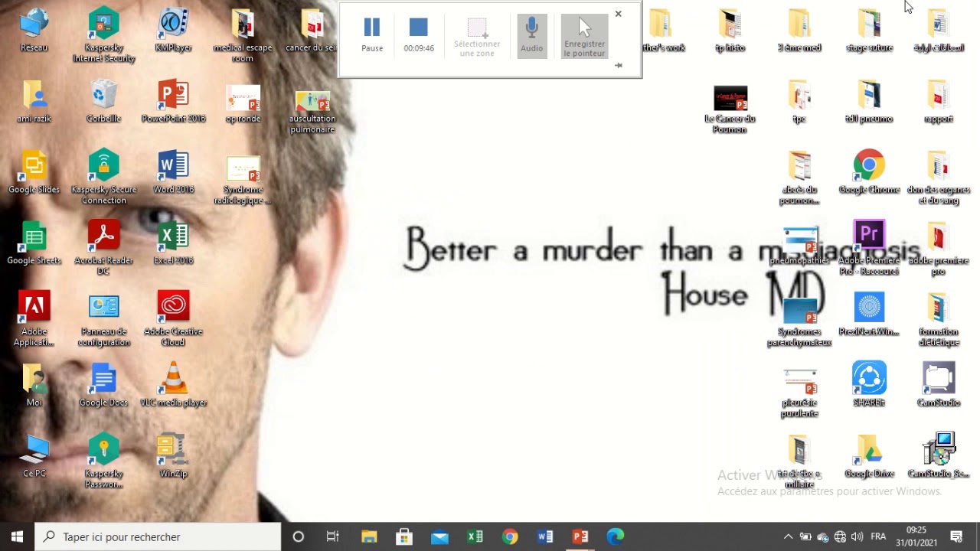This screenshot has width=980, height=551.
Task: Select auscultation pulmonaire presentation file
Action: [x=312, y=111]
